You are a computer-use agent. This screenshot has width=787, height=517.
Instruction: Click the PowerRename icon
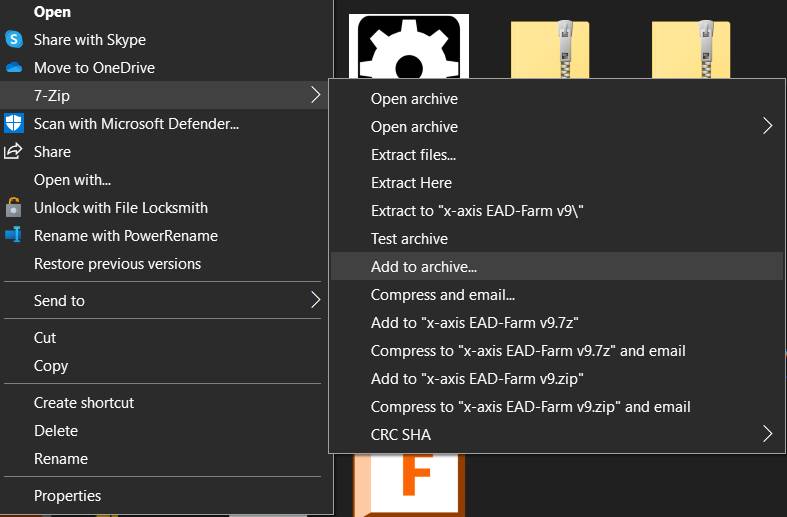14,235
